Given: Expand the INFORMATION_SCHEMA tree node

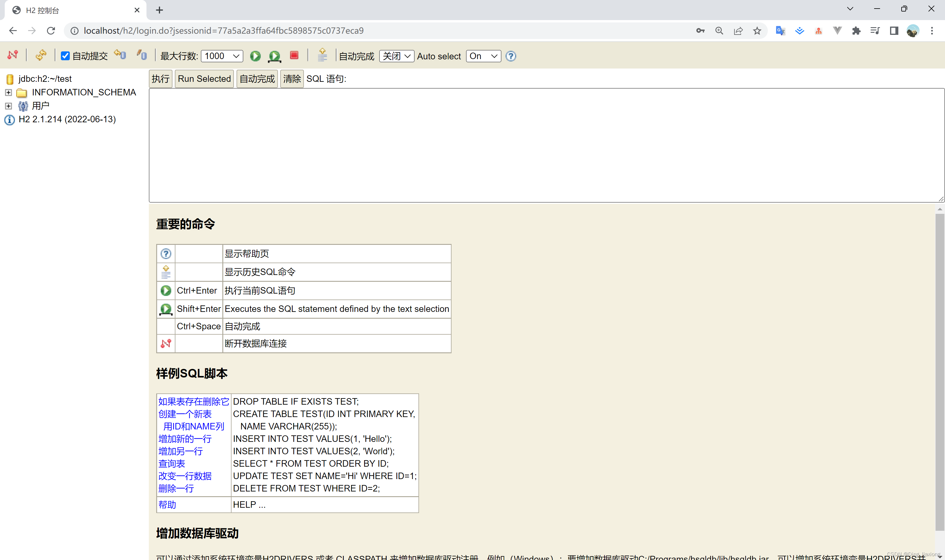Looking at the screenshot, I should [8, 92].
